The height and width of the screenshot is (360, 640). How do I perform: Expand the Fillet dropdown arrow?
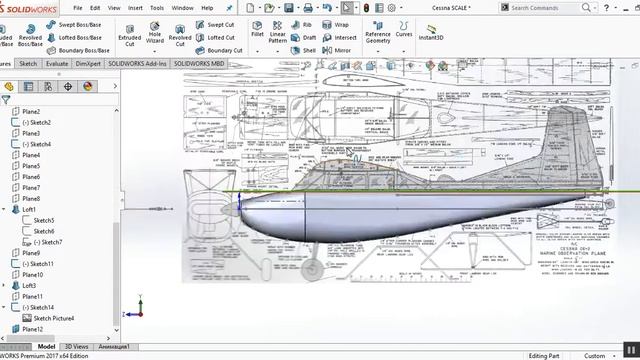coord(257,51)
